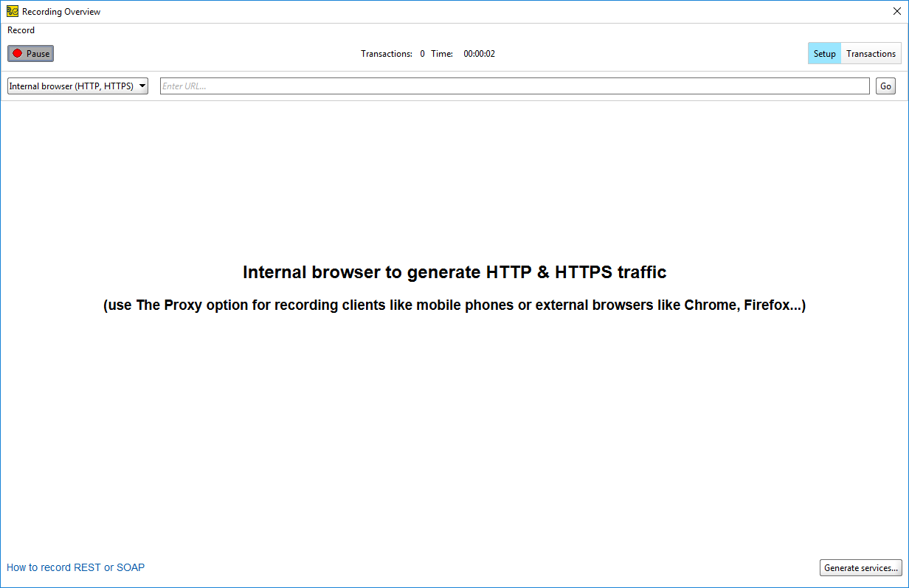Click the Recording Overview title bar text

[61, 12]
